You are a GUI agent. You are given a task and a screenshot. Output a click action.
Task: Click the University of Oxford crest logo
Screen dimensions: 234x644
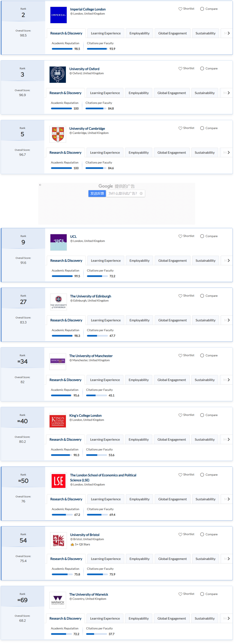[x=58, y=75]
